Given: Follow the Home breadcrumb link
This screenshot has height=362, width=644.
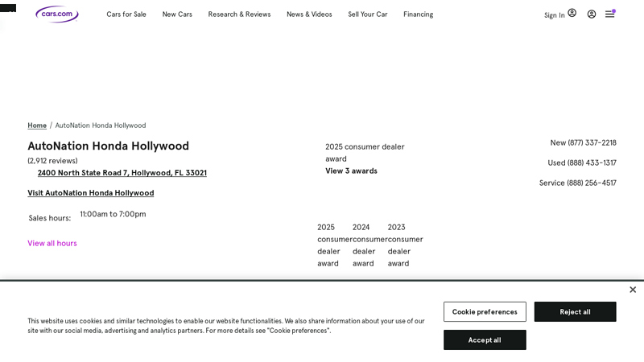Looking at the screenshot, I should (x=37, y=125).
